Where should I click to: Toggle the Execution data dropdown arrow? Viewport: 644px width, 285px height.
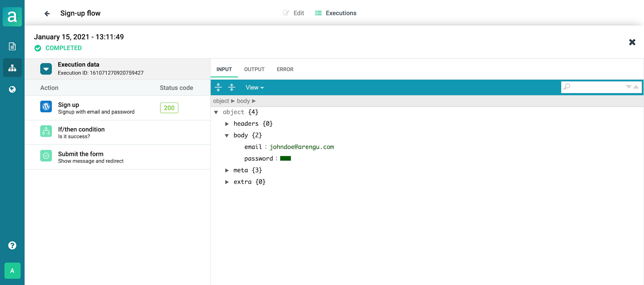pyautogui.click(x=46, y=69)
